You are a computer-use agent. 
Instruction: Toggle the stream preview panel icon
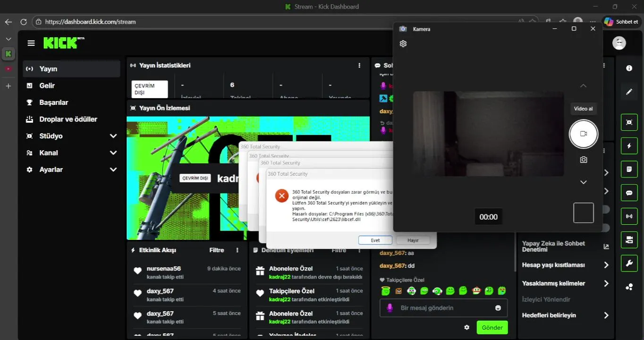point(629,122)
